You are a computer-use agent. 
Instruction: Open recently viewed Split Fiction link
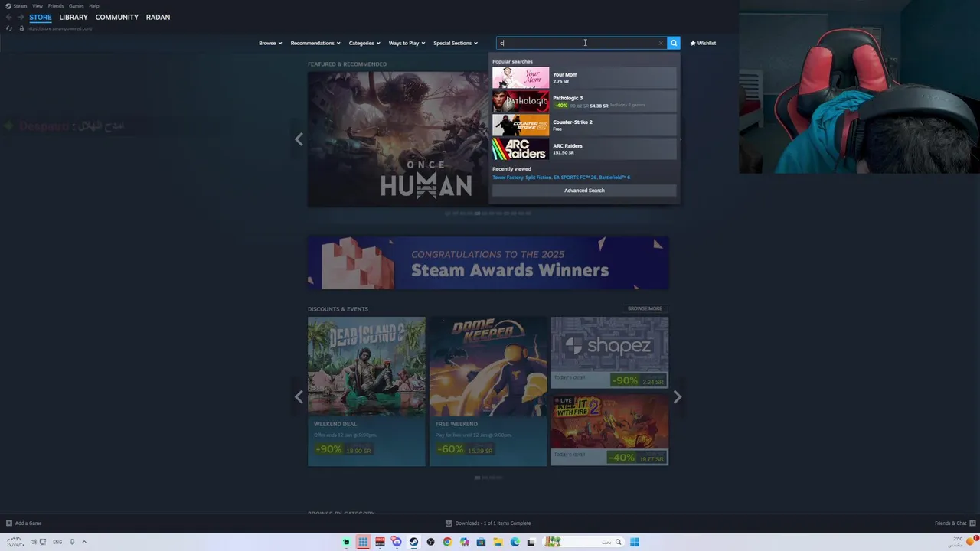538,178
